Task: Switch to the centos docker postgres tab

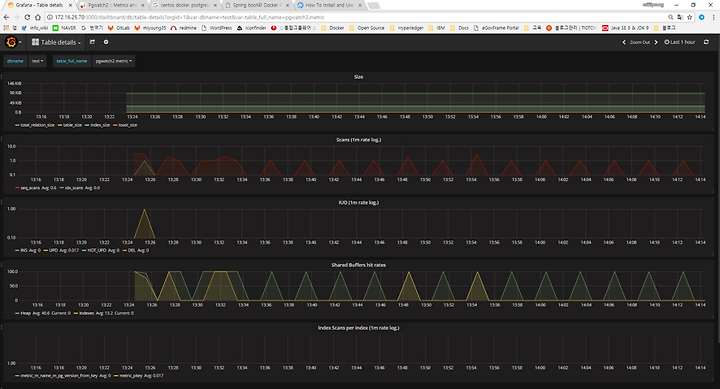Action: pos(184,5)
